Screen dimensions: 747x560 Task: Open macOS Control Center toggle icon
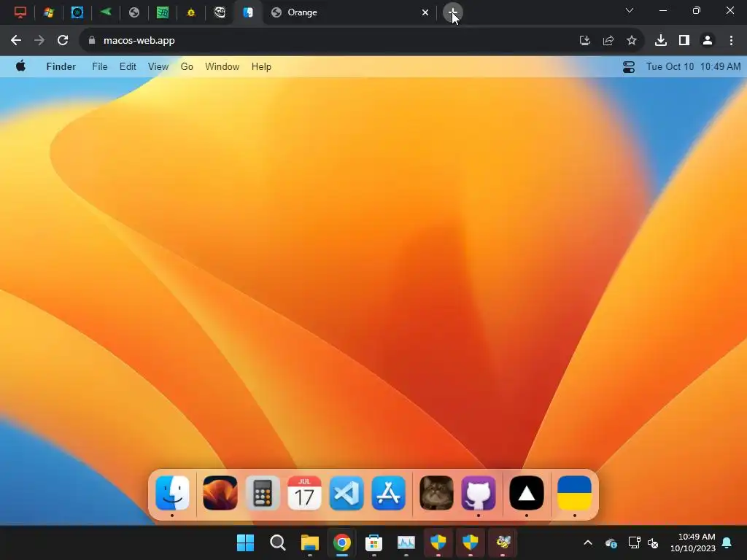tap(629, 66)
